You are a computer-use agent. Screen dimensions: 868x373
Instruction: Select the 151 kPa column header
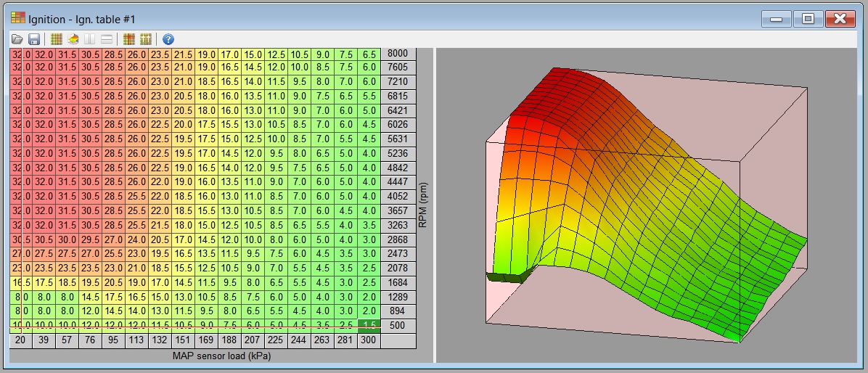click(184, 340)
